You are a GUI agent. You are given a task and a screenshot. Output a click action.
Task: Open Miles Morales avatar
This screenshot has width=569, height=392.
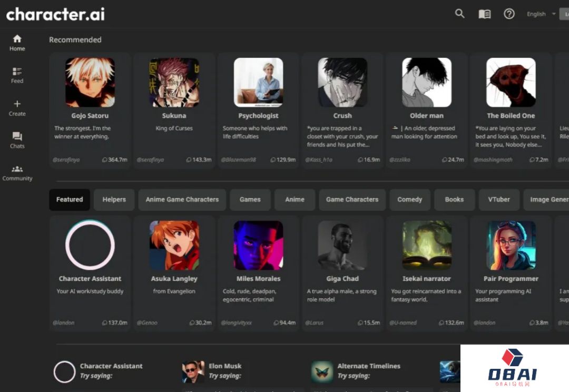click(258, 246)
